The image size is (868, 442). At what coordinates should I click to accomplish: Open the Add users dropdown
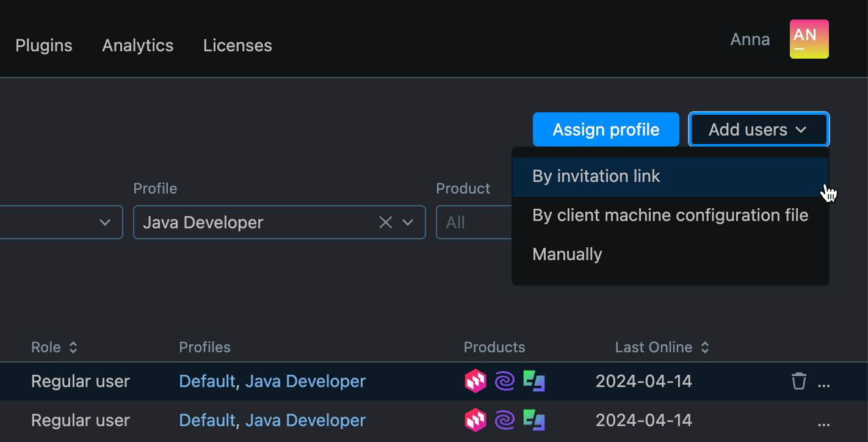click(758, 129)
